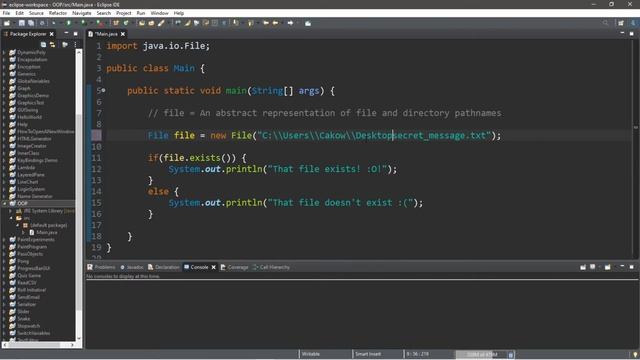The image size is (640, 360).
Task: Collapse the (default package) node
Action: [18, 225]
